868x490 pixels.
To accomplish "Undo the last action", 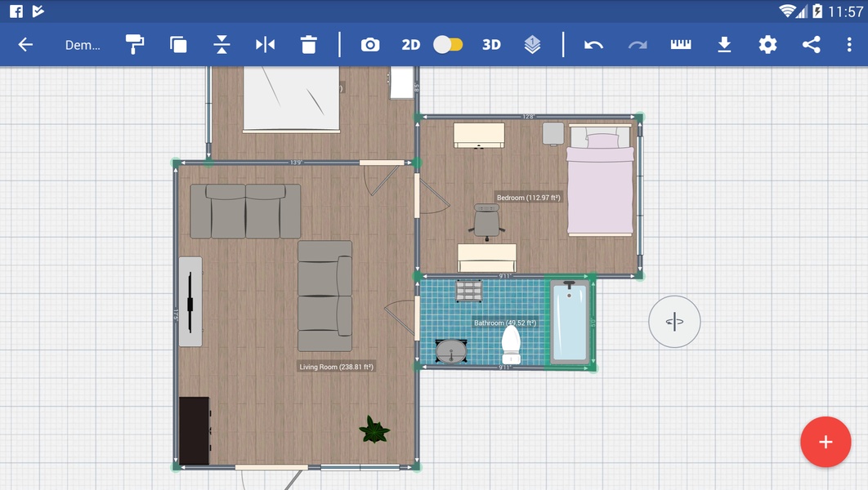I will (x=593, y=45).
